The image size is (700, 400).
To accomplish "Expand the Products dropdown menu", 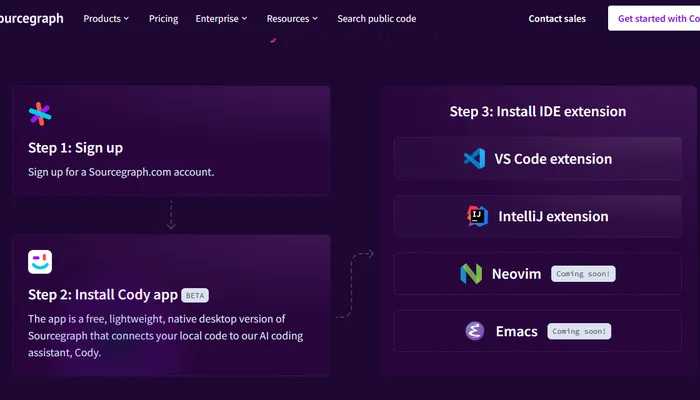I will [x=106, y=18].
